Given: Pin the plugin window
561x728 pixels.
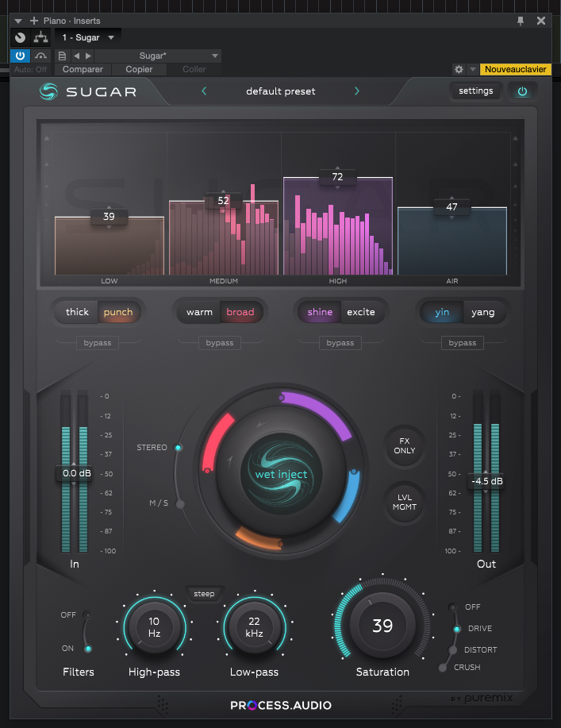Looking at the screenshot, I should click(521, 21).
